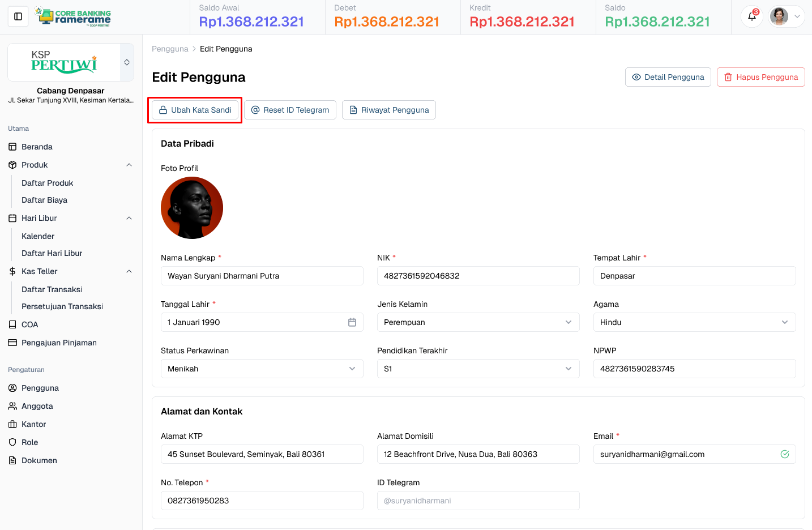Screen dimensions: 812x530
Task: Open the KSP Pertiwi branch switcher
Action: (127, 62)
